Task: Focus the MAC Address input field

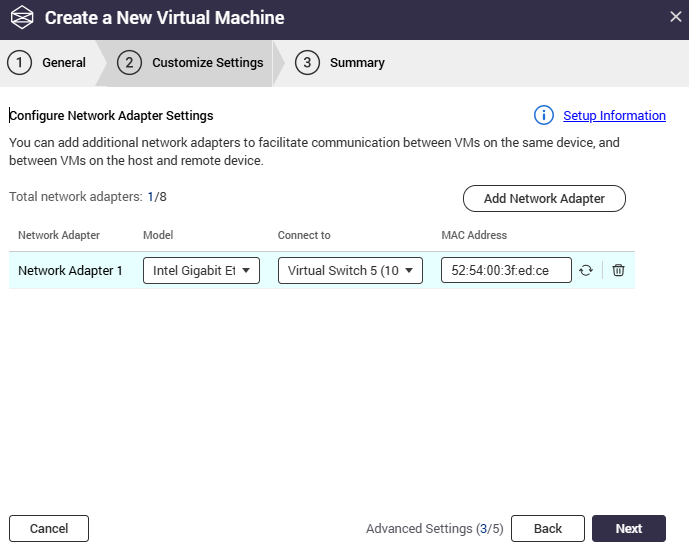Action: [x=506, y=271]
